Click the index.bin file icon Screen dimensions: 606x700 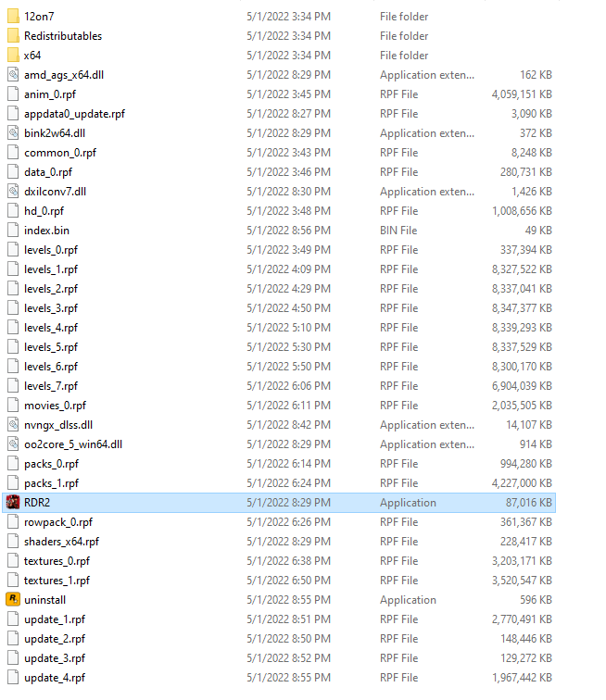click(13, 231)
